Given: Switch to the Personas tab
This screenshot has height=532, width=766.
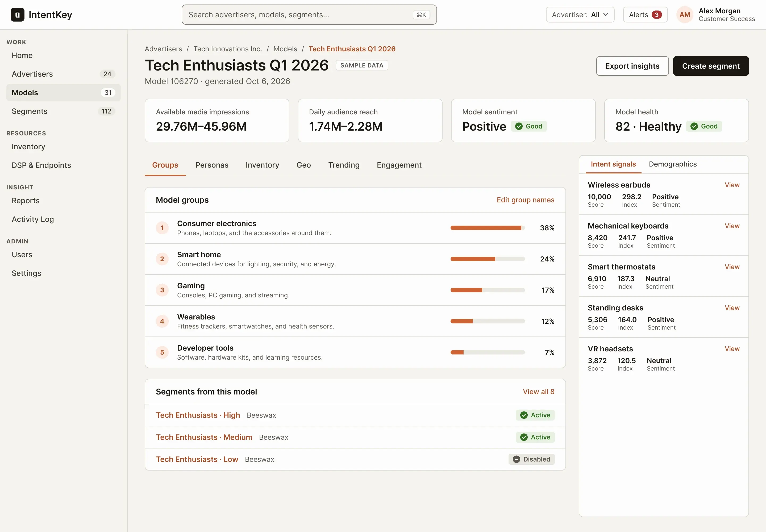Looking at the screenshot, I should [212, 165].
